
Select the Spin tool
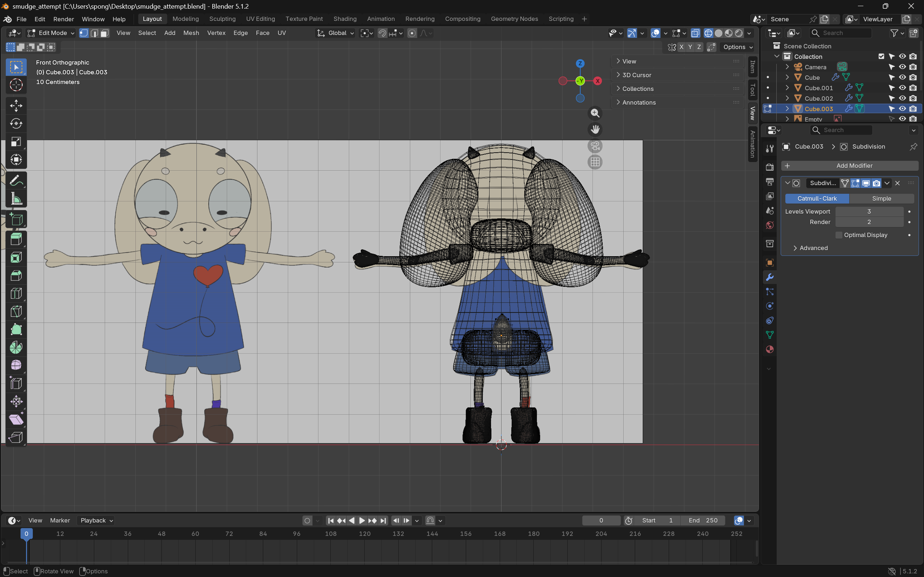point(16,347)
